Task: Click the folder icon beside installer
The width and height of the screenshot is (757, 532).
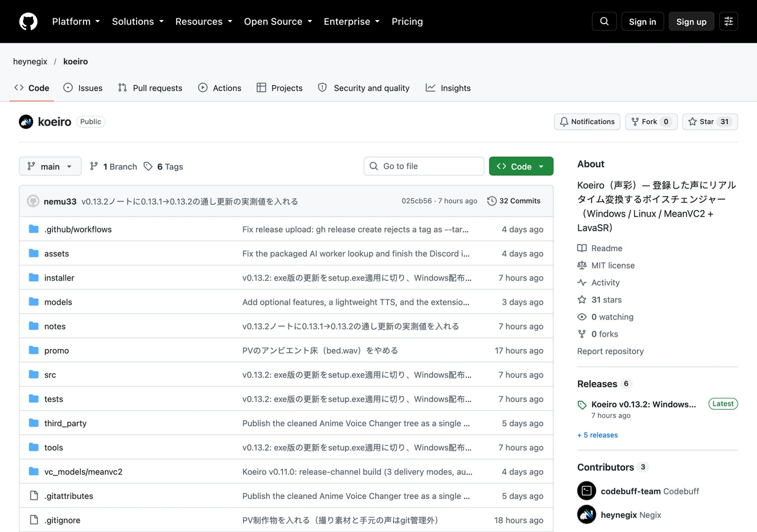Action: point(34,278)
